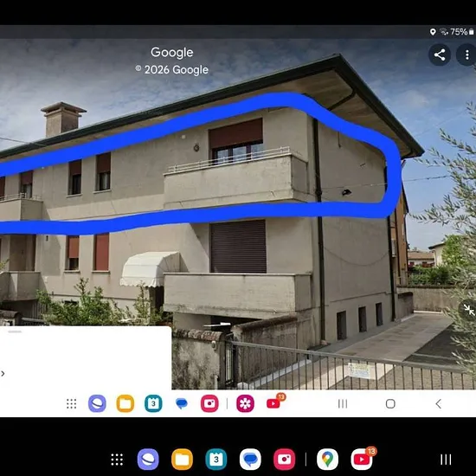Open Gallery flower app on white taskbar

click(245, 403)
